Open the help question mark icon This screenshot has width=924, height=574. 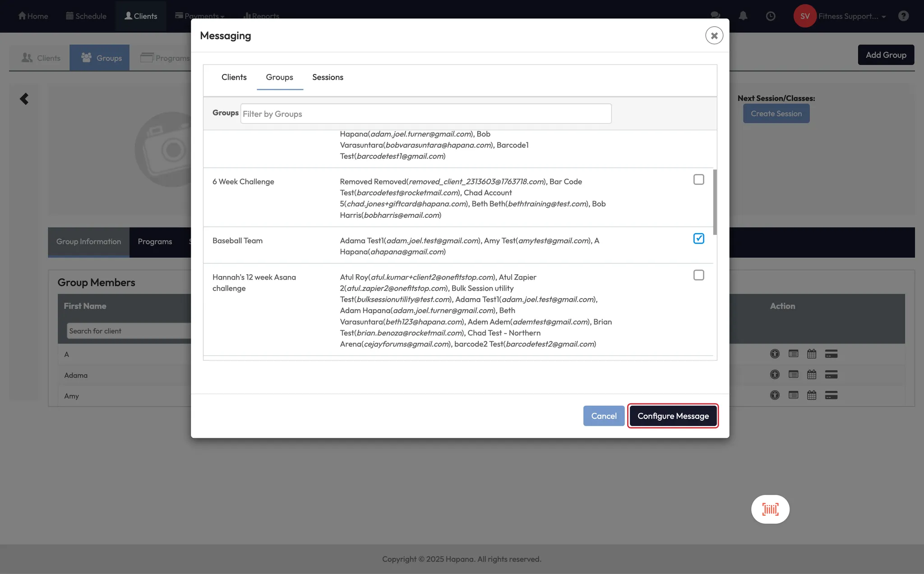[903, 16]
